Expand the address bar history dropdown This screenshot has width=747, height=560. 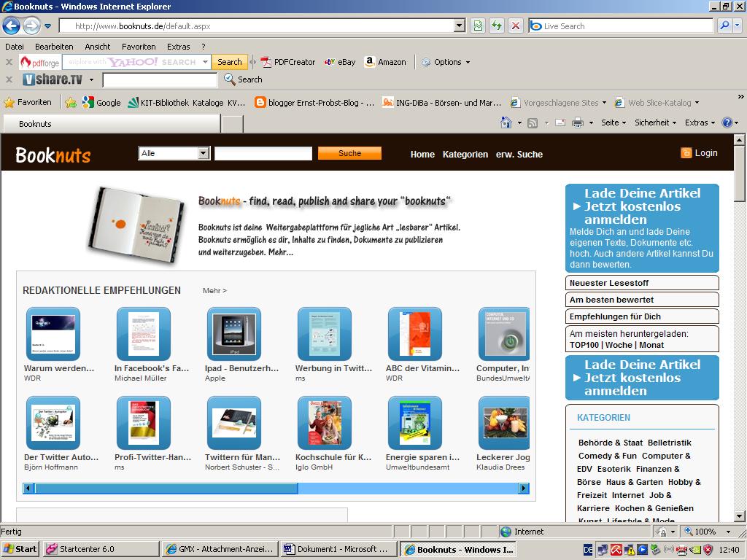460,26
